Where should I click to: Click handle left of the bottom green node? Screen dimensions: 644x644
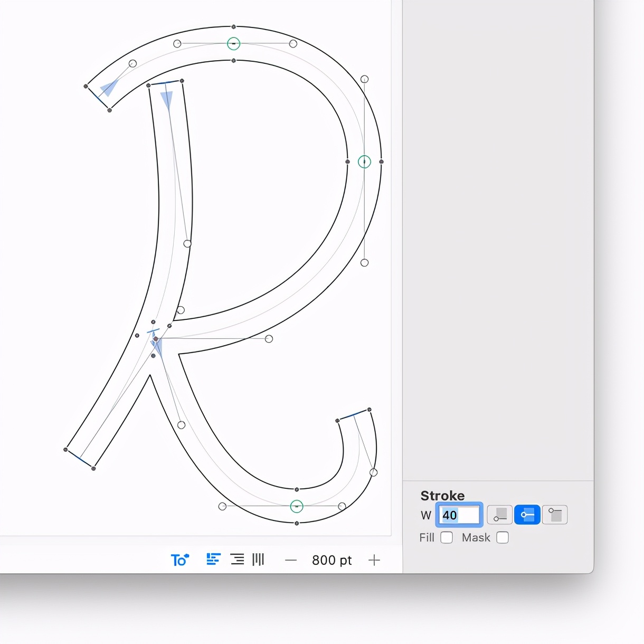click(222, 506)
